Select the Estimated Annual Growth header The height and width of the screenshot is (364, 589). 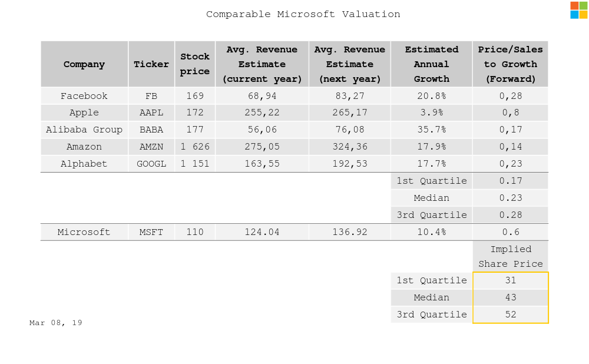[431, 64]
